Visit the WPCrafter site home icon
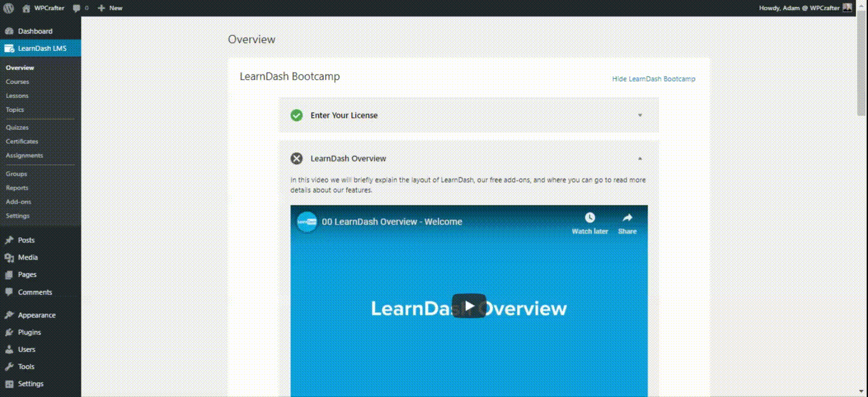The width and height of the screenshot is (868, 397). [26, 8]
